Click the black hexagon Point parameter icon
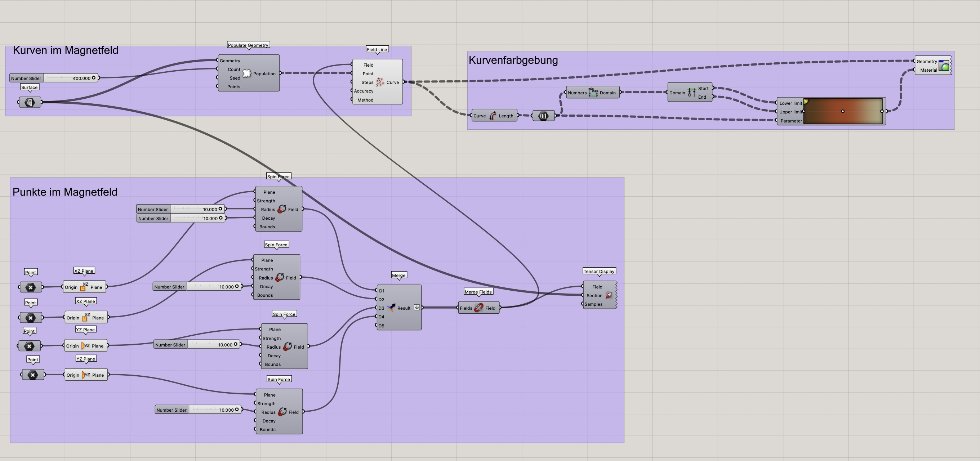 [30, 287]
